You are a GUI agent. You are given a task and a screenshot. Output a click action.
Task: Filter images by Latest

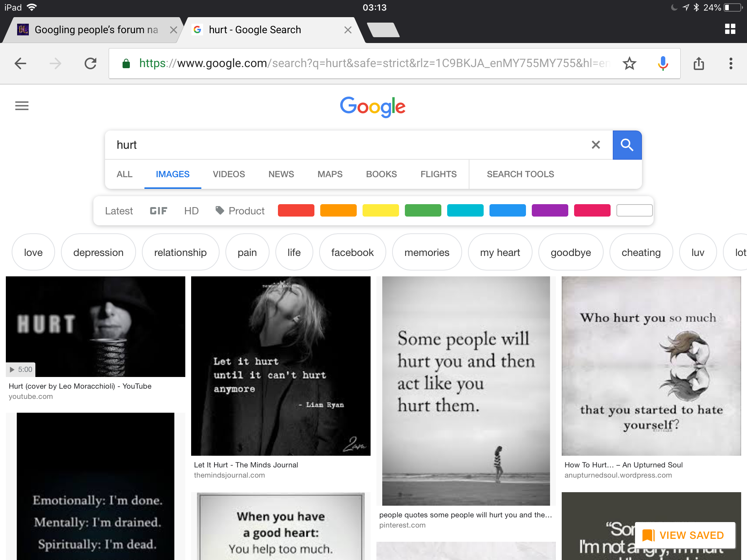119,211
